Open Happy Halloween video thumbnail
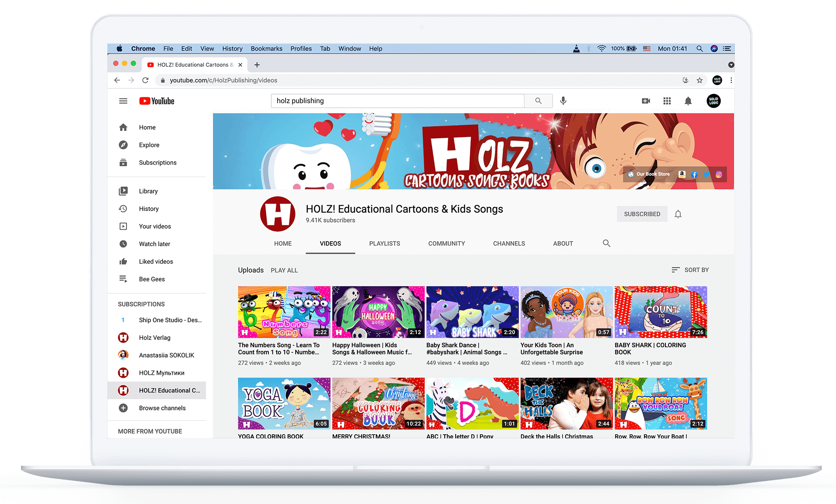Viewport: 836px width, 504px height. pos(378,312)
